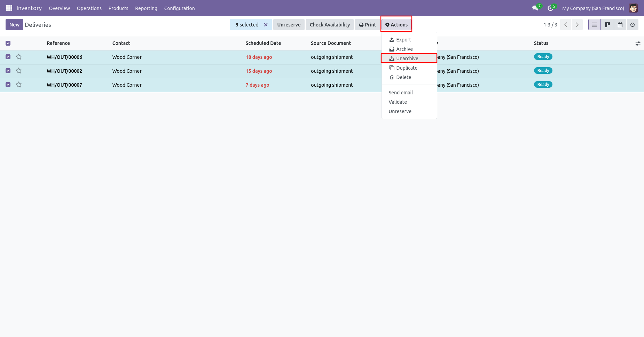644x337 pixels.
Task: Open the activities clock icon
Action: (550, 8)
